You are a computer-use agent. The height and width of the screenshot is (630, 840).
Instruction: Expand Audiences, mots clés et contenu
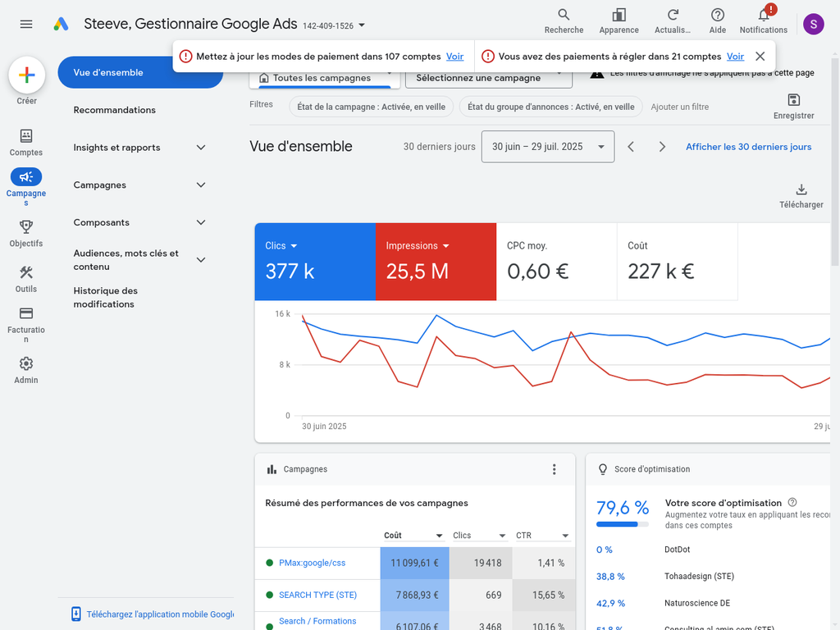[201, 260]
